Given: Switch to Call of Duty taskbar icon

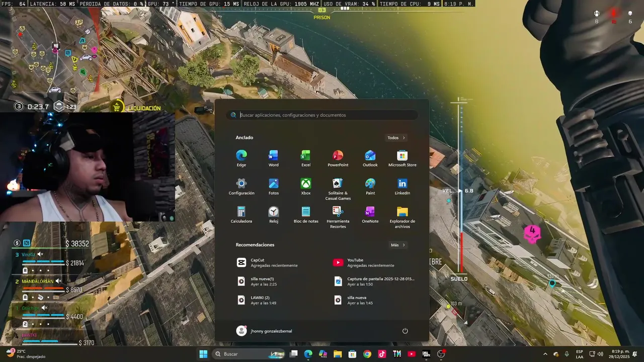Looking at the screenshot, I should click(x=426, y=354).
